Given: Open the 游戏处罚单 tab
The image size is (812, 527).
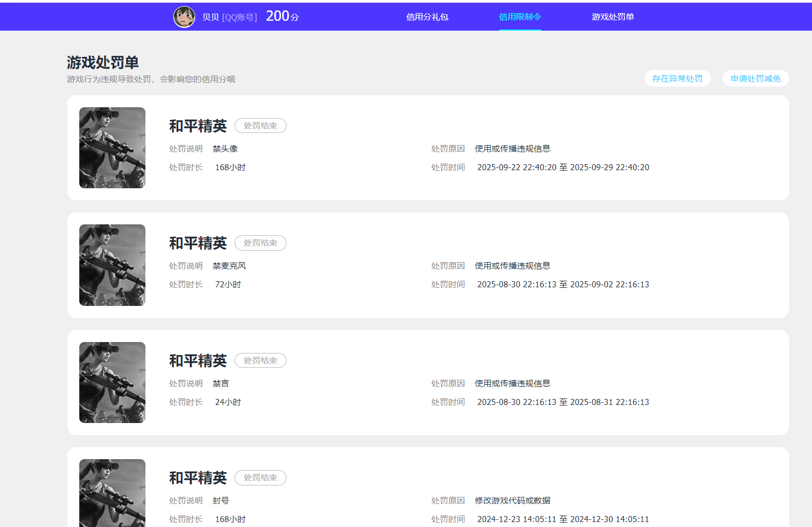Looking at the screenshot, I should (613, 16).
